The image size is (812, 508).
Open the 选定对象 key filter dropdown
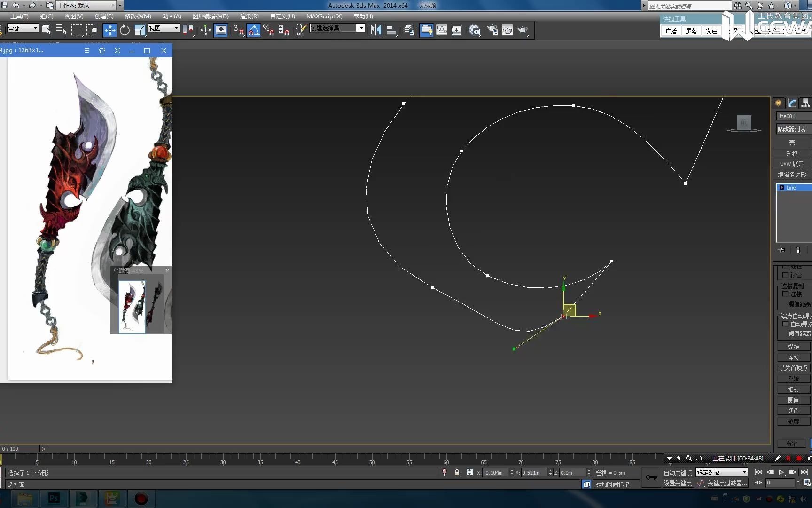pyautogui.click(x=744, y=472)
